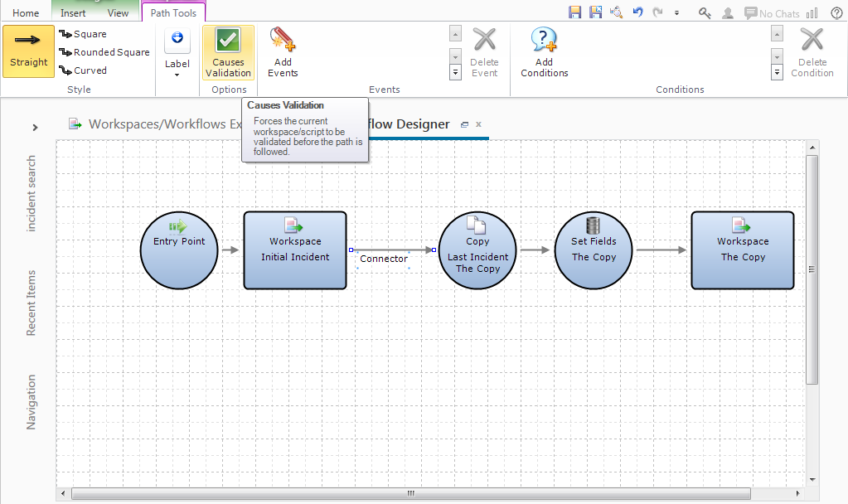Click Add Conditions icon
This screenshot has height=504, width=848.
tap(544, 52)
